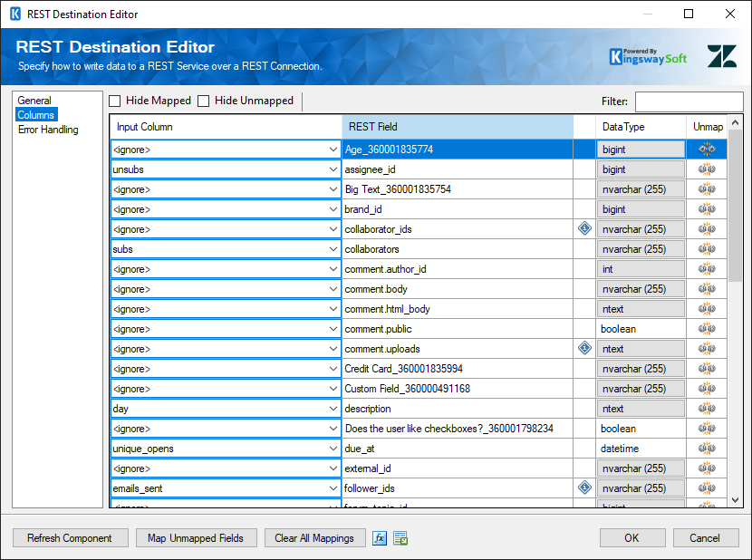Open the General page
752x560 pixels.
click(x=34, y=101)
